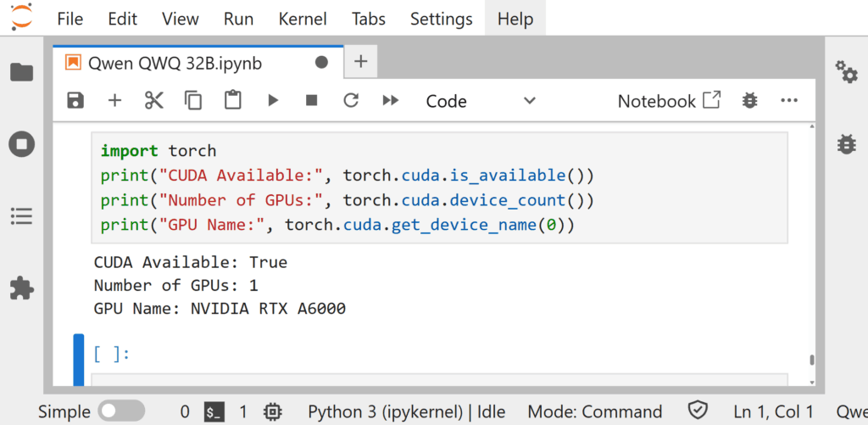The image size is (868, 425).
Task: Restart the kernel
Action: click(x=350, y=101)
